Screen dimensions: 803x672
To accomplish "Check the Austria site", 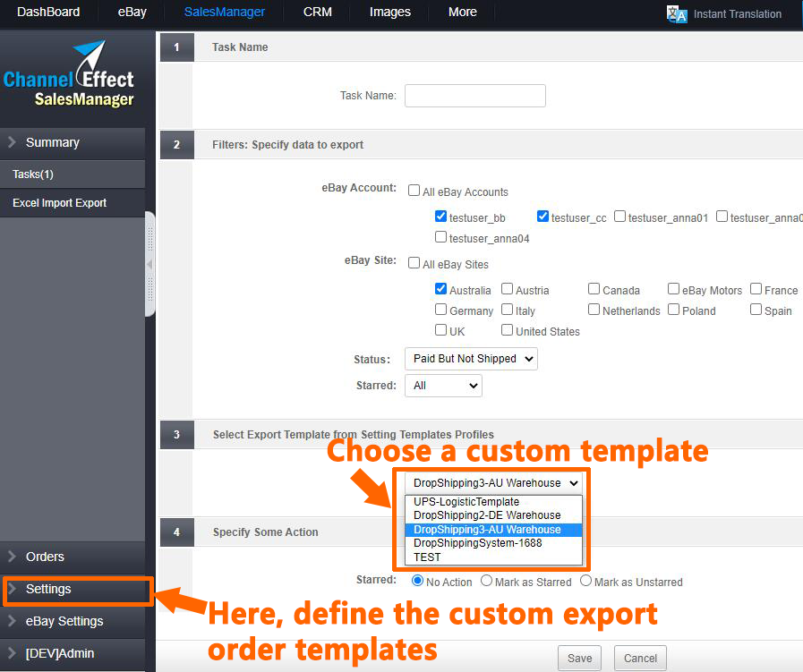I will click(507, 289).
